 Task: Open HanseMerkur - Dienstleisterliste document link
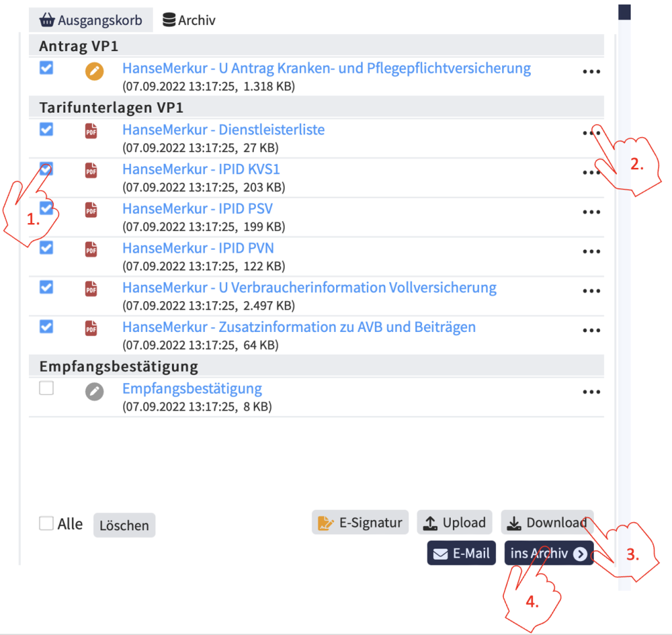coord(224,129)
